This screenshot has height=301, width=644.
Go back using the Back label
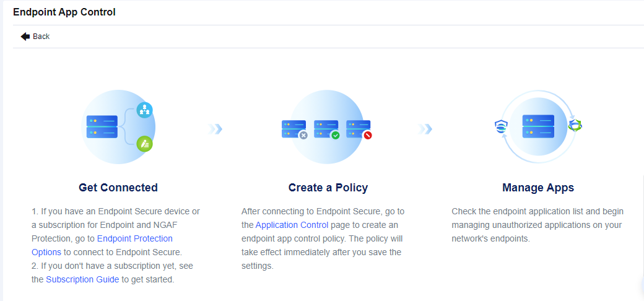coord(41,37)
